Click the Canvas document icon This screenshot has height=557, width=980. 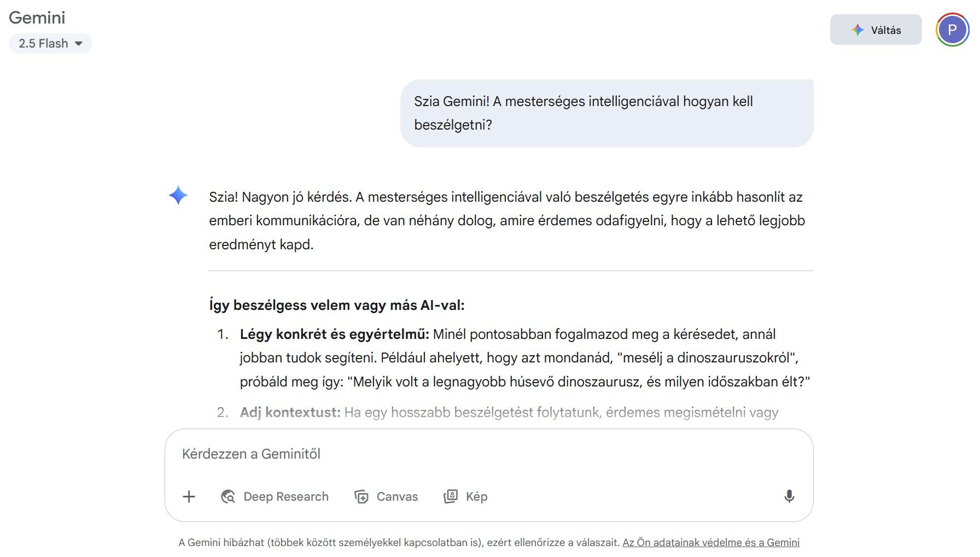(x=361, y=496)
